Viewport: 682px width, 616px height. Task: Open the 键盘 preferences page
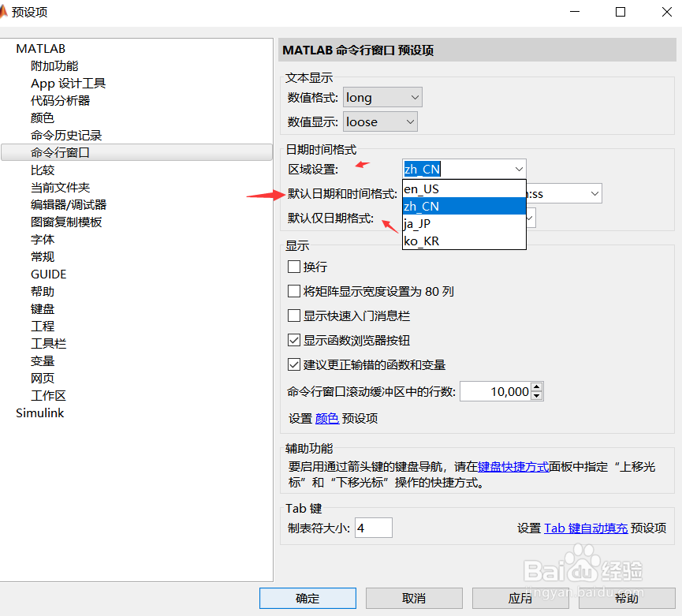click(x=43, y=309)
